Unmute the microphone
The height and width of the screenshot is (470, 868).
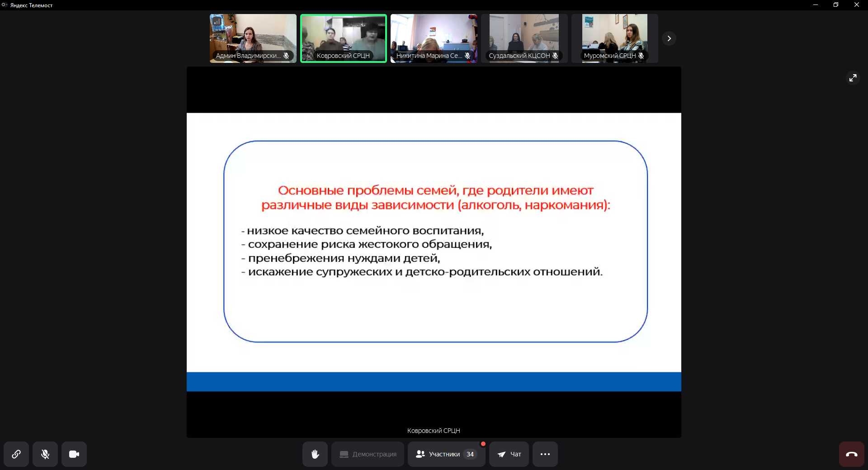(45, 454)
